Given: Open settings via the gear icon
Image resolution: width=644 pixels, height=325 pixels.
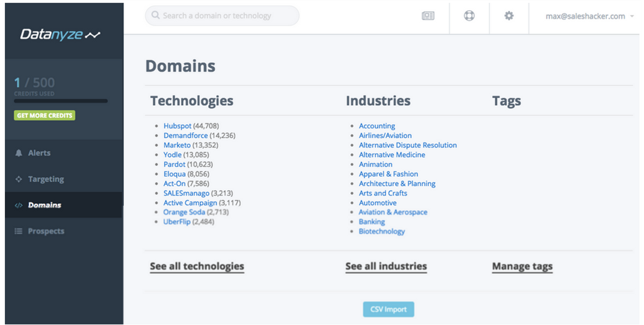Looking at the screenshot, I should pyautogui.click(x=509, y=16).
